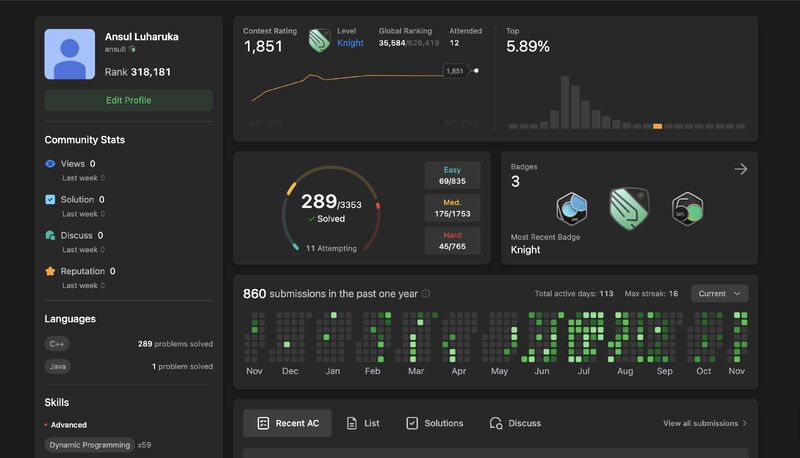Screen dimensions: 800x458
Task: Click the Top 5.89% value
Action: pos(528,46)
